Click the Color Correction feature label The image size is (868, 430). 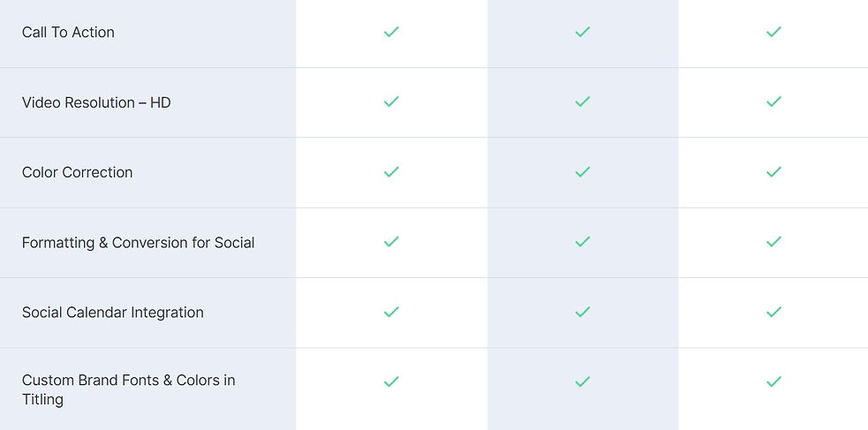pyautogui.click(x=77, y=173)
